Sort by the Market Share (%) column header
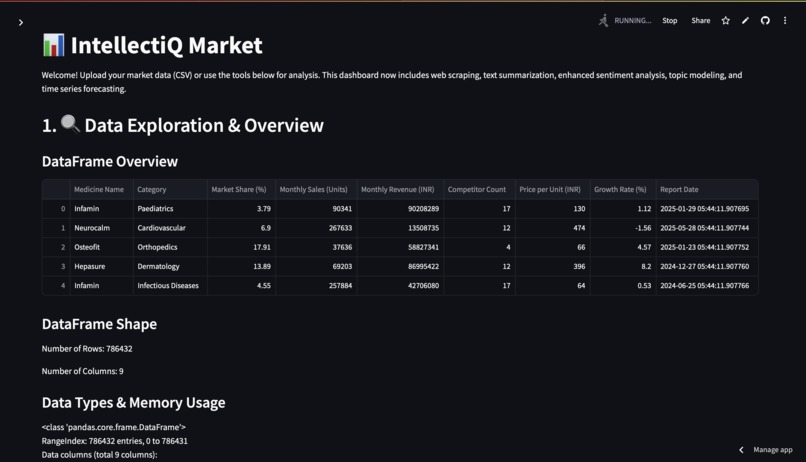 (x=241, y=189)
